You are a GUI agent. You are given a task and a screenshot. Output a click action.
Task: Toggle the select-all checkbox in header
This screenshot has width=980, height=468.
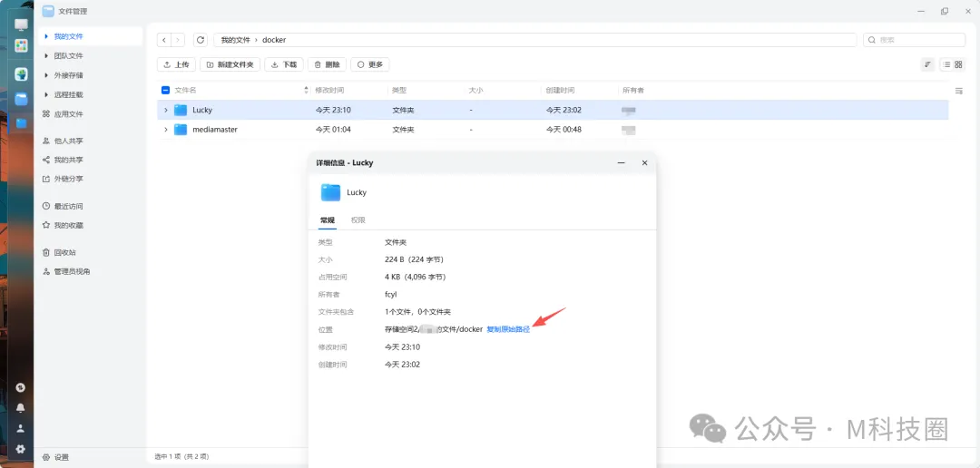165,91
